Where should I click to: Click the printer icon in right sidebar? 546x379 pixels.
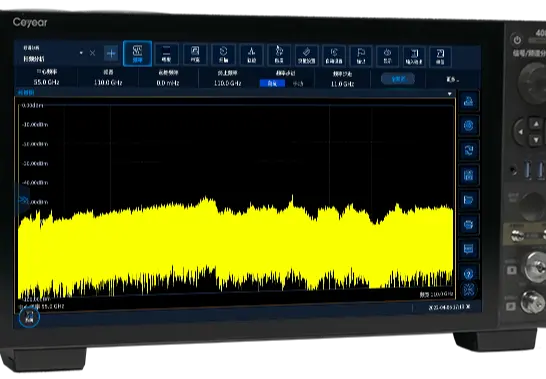tap(469, 224)
